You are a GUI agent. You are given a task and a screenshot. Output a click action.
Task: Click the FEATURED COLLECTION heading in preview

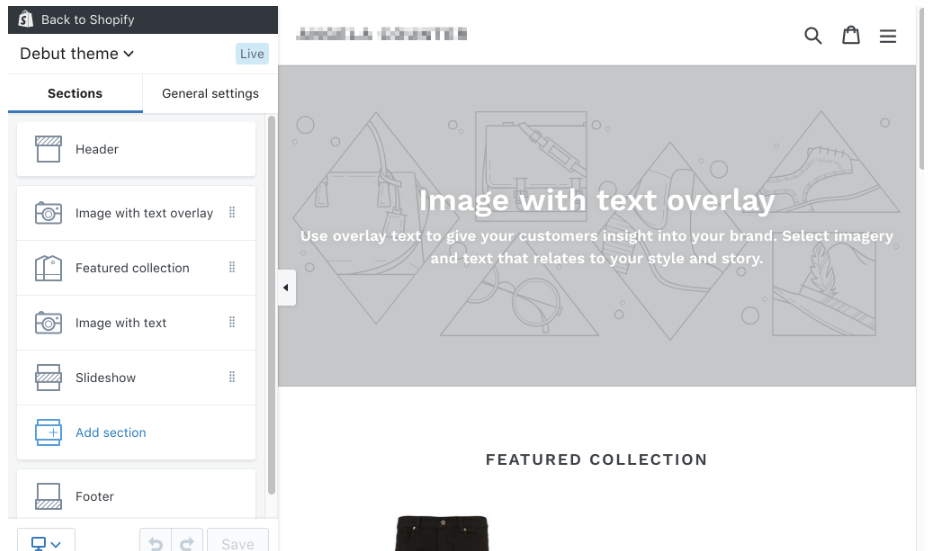(x=596, y=460)
